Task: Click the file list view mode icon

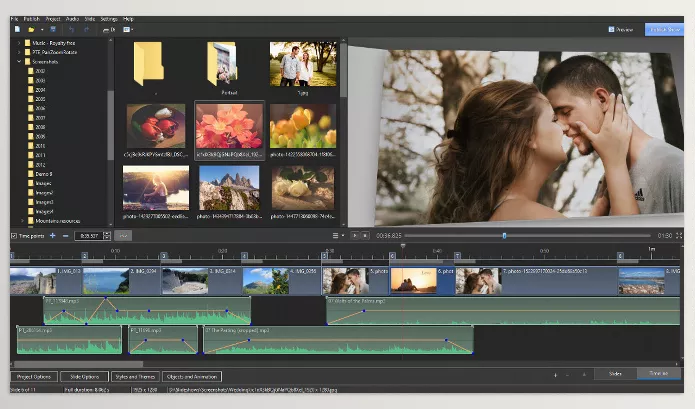Action: click(x=128, y=29)
